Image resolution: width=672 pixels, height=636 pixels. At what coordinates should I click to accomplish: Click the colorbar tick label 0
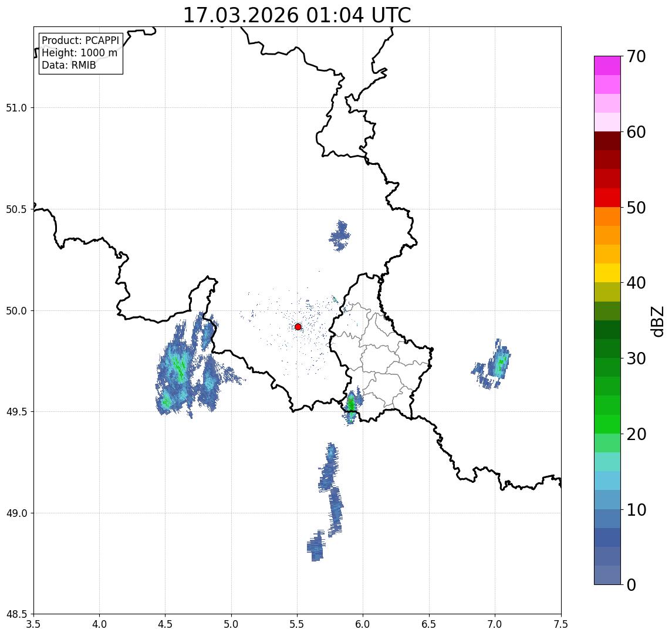pos(632,584)
